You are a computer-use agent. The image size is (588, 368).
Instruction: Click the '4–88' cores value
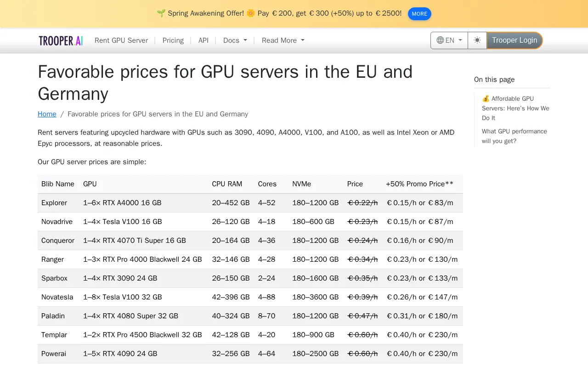[x=267, y=297]
